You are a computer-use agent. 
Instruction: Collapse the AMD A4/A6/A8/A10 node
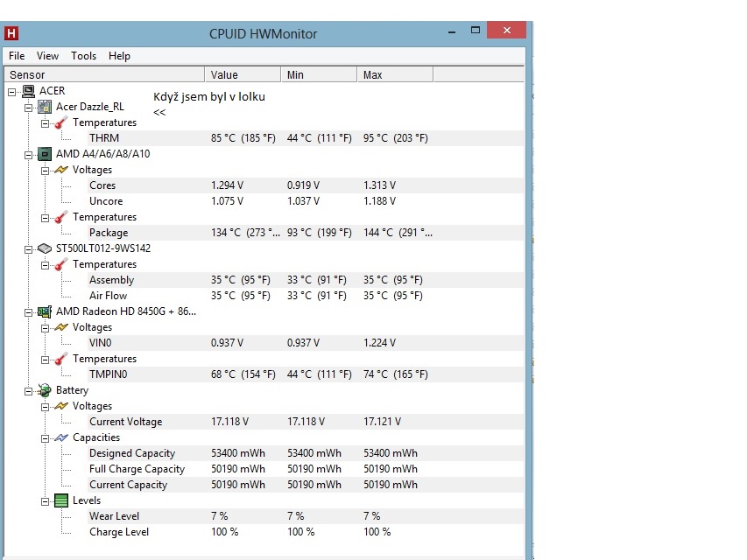(29, 155)
